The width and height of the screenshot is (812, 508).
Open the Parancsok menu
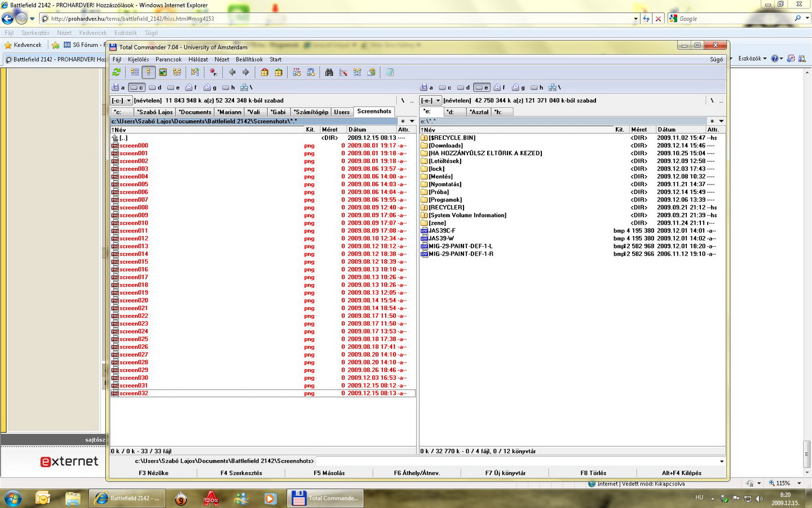[x=169, y=59]
